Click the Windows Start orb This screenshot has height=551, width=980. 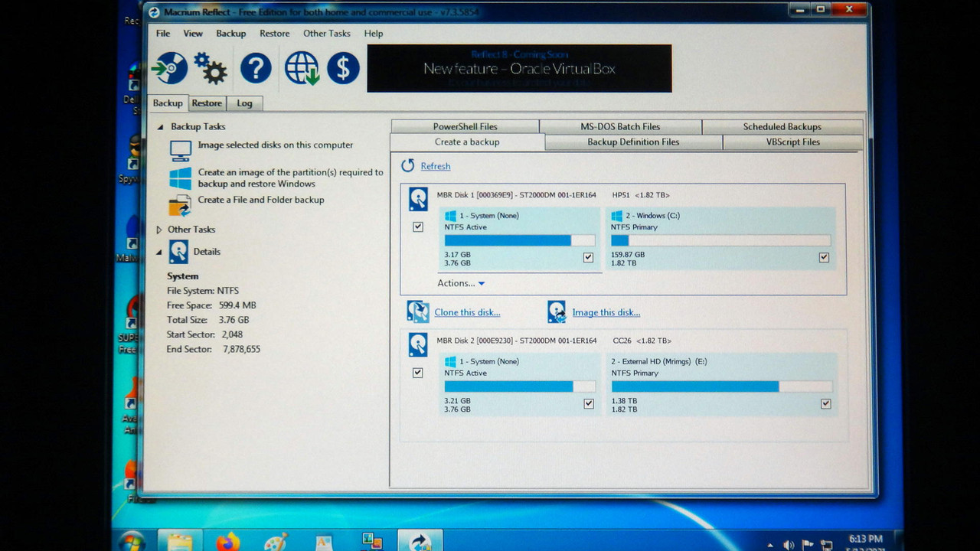tap(132, 542)
